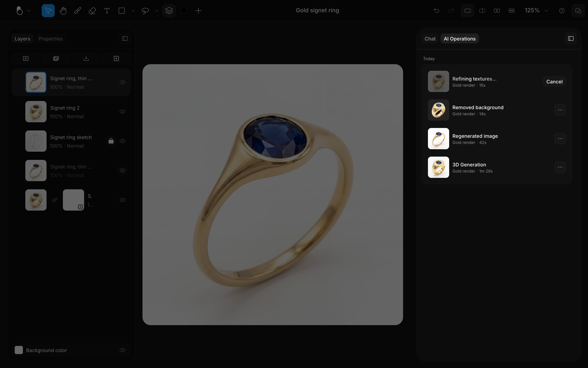Click the Background color swatch
Image resolution: width=588 pixels, height=368 pixels.
click(19, 350)
